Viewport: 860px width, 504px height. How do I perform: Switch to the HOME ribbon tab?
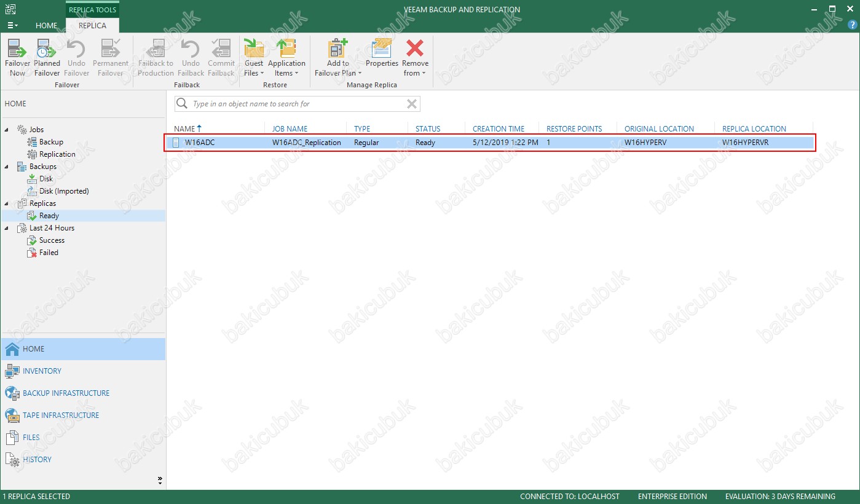pos(47,25)
